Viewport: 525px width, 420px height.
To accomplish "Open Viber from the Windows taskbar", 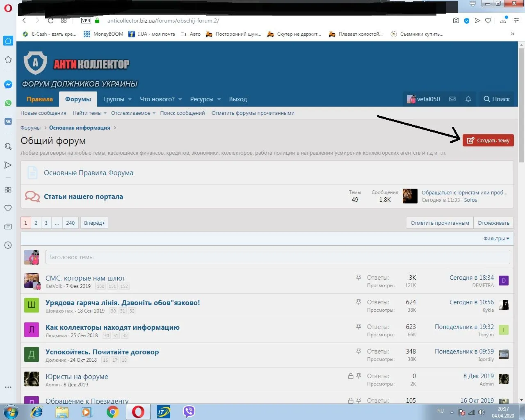I will pyautogui.click(x=189, y=412).
